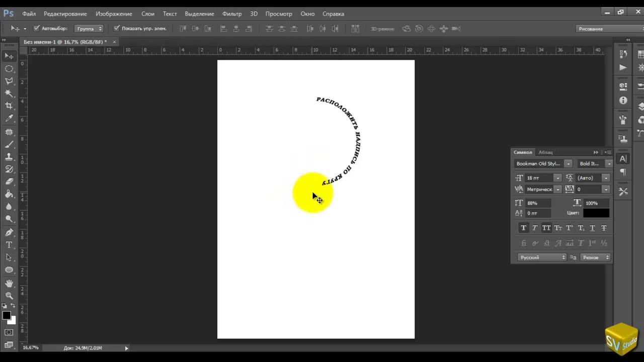Open the Просмотр menu
The height and width of the screenshot is (362, 644).
point(279,14)
